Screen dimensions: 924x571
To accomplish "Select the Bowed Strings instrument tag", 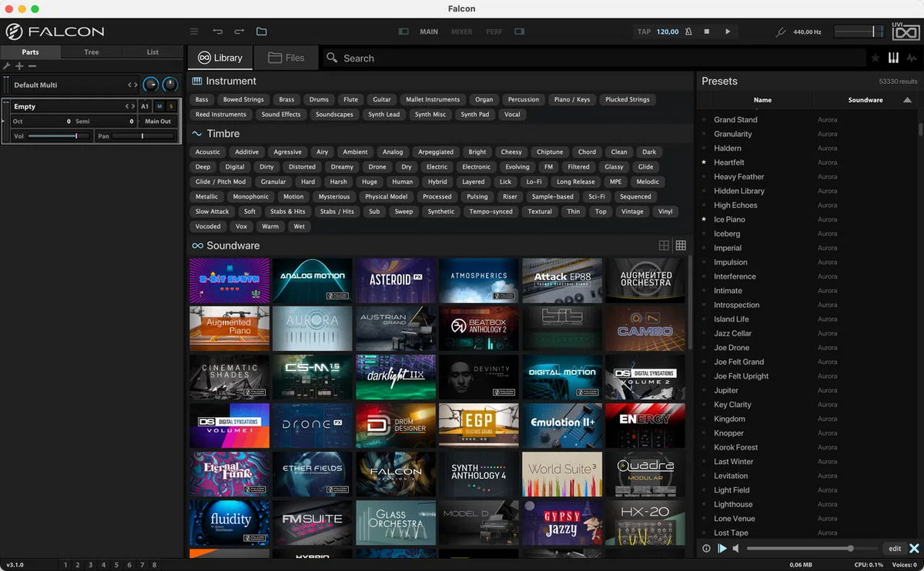I will [x=243, y=99].
